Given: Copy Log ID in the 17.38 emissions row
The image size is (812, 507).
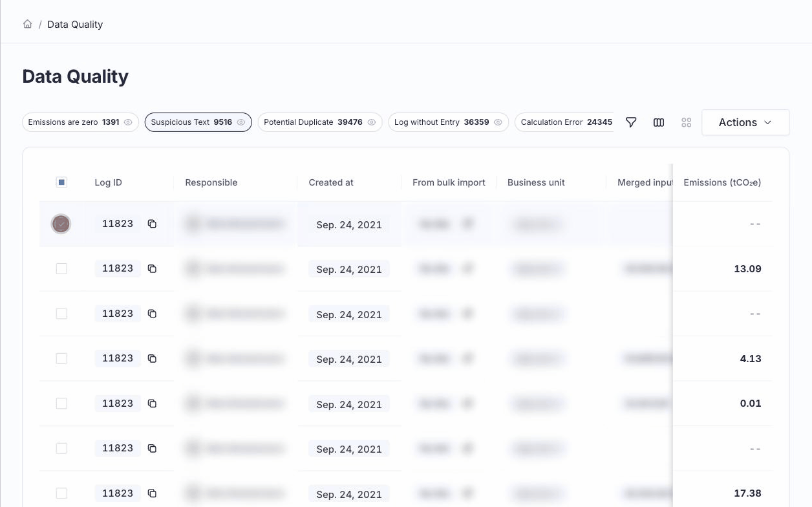Looking at the screenshot, I should pyautogui.click(x=152, y=493).
